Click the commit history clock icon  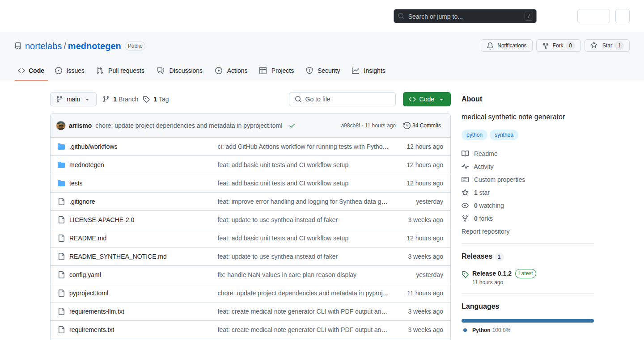tap(407, 126)
